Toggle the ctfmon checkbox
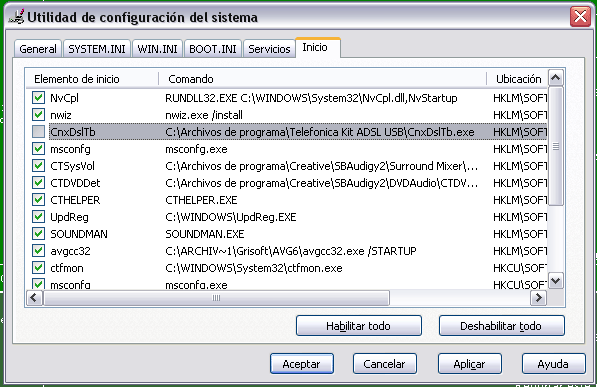The image size is (597, 387). pyautogui.click(x=38, y=268)
